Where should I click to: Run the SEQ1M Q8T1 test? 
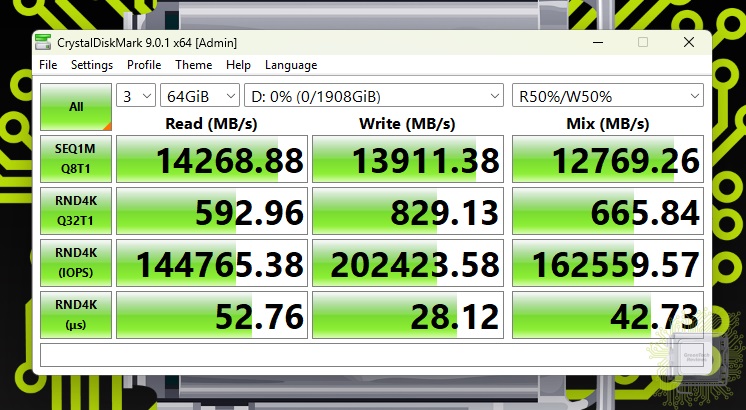(x=76, y=159)
